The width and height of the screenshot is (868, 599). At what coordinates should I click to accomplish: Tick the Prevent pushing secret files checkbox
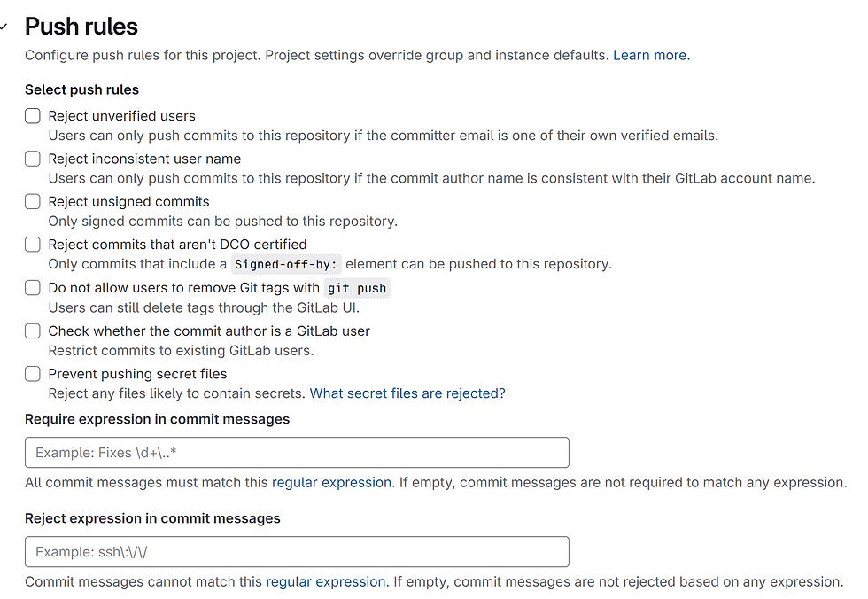tap(33, 374)
